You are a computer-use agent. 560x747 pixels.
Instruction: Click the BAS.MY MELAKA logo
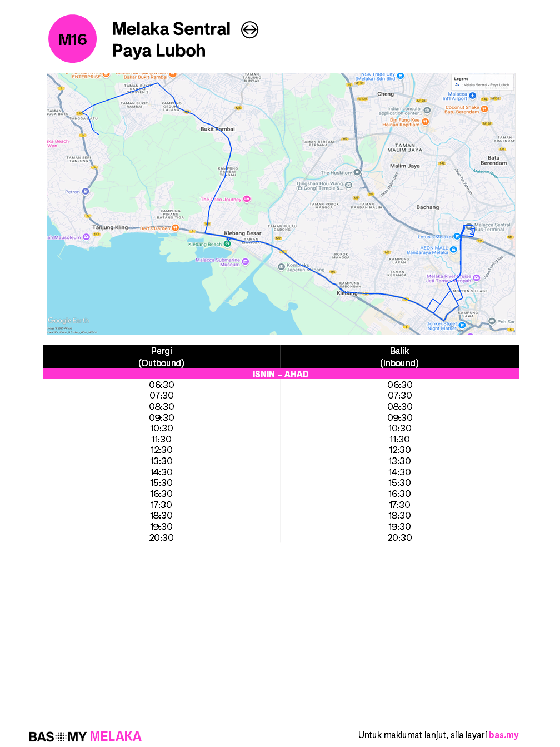point(85,736)
